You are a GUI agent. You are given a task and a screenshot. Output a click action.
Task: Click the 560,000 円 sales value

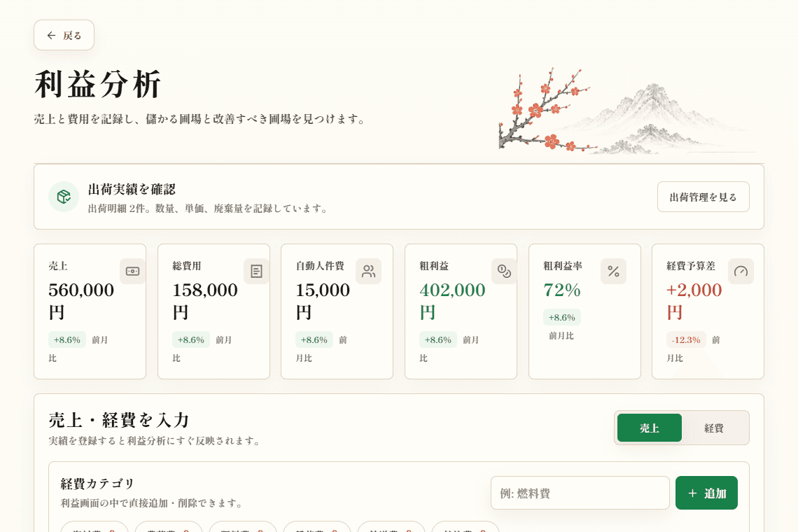[81, 301]
